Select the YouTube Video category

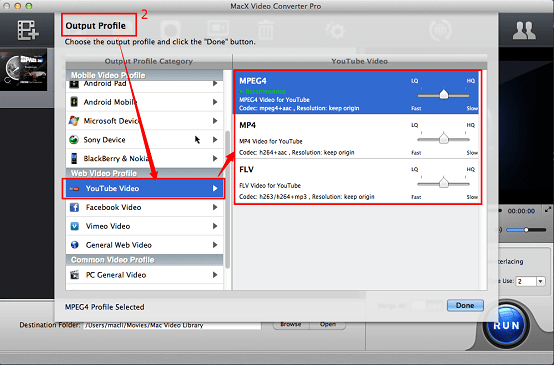tap(143, 189)
